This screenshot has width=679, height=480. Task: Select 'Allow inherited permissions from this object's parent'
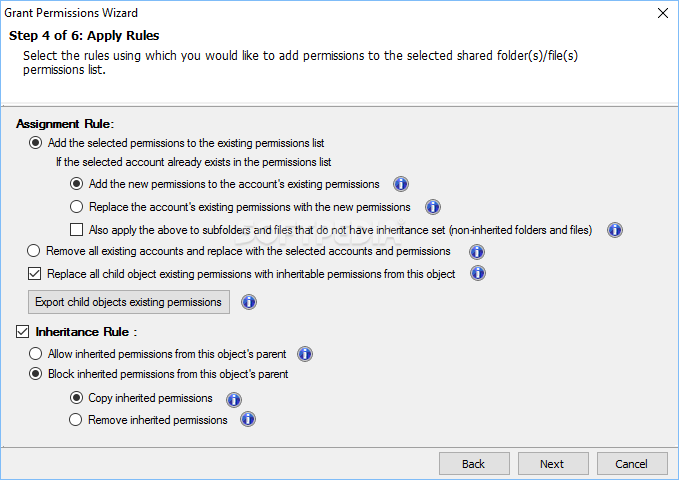36,354
